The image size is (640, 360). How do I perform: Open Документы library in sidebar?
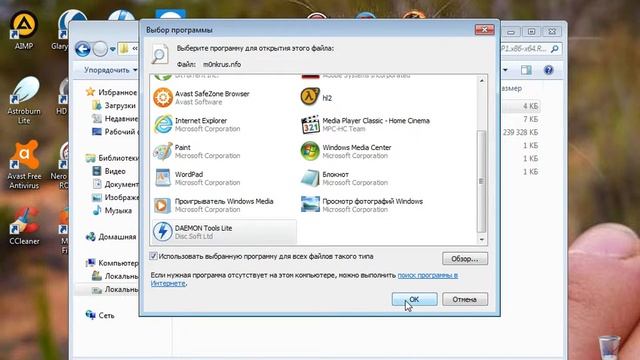coord(115,184)
